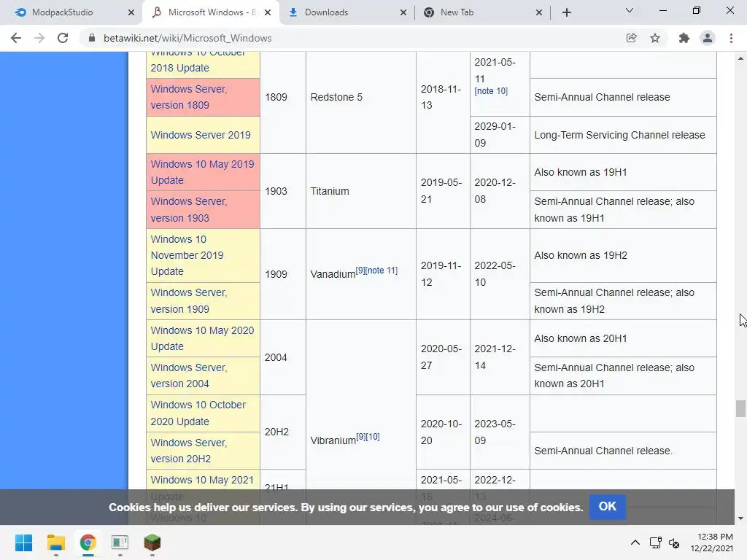Open Windows 10 May 2020 Update link
Image resolution: width=747 pixels, height=560 pixels.
203,338
